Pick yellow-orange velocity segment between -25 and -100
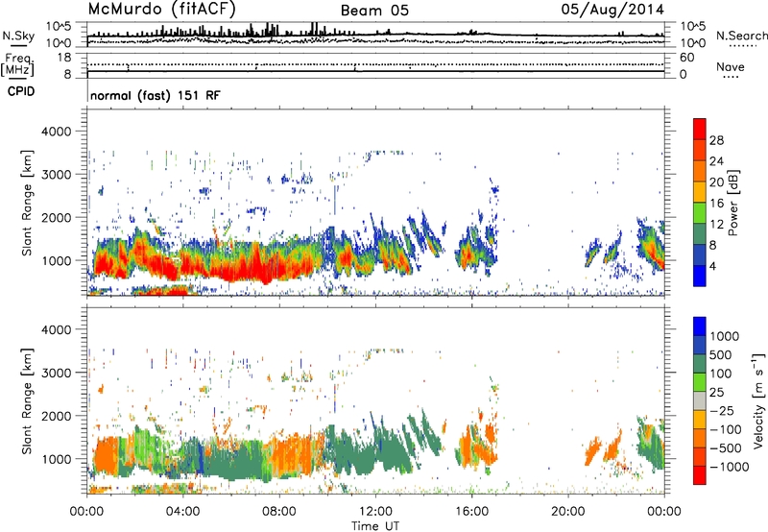This screenshot has height=532, width=768. (700, 420)
